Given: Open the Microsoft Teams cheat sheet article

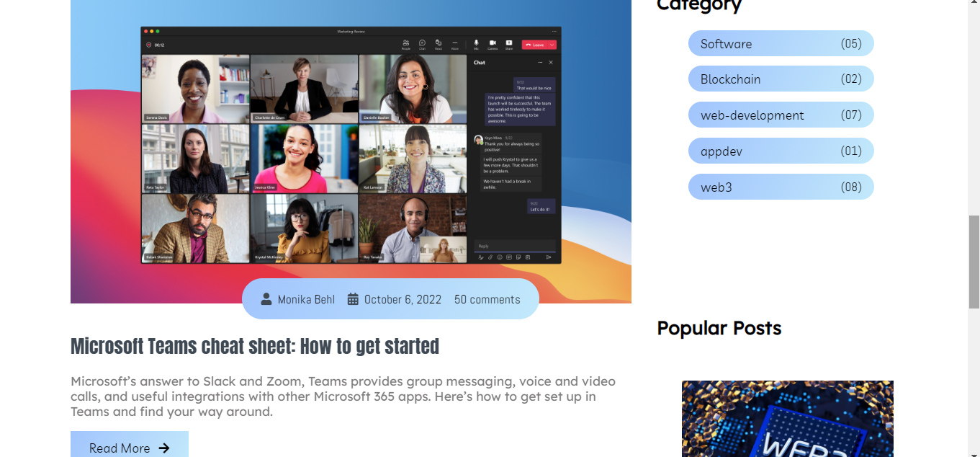Looking at the screenshot, I should coord(254,346).
